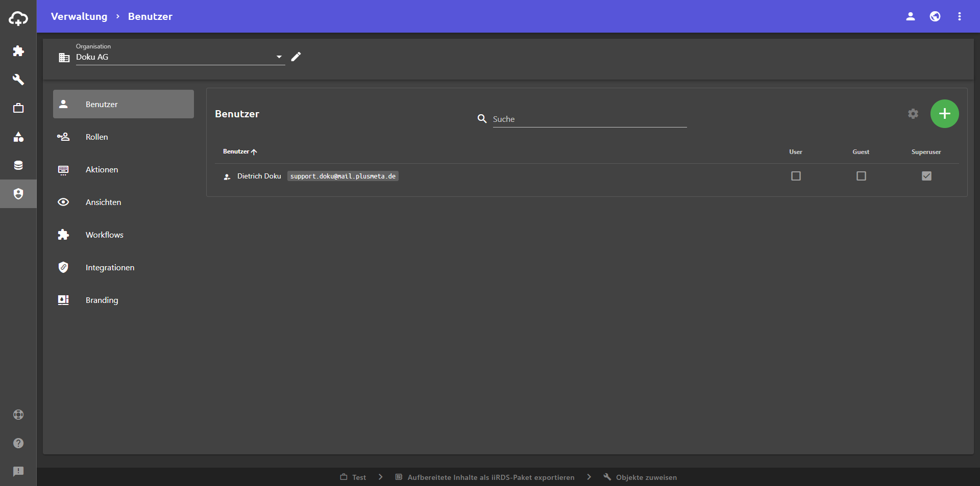Image resolution: width=980 pixels, height=486 pixels.
Task: Enable User checkbox for Dietrich Doku
Action: point(796,176)
